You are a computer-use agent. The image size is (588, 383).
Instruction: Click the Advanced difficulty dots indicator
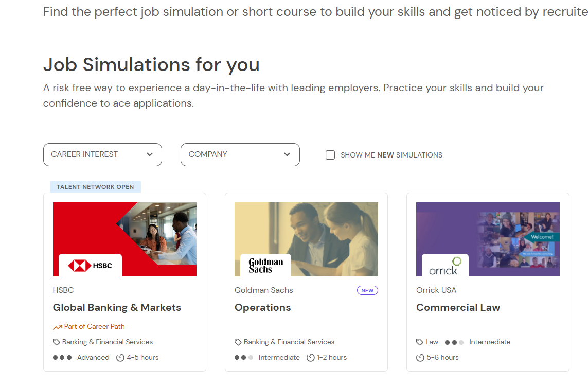click(x=62, y=358)
